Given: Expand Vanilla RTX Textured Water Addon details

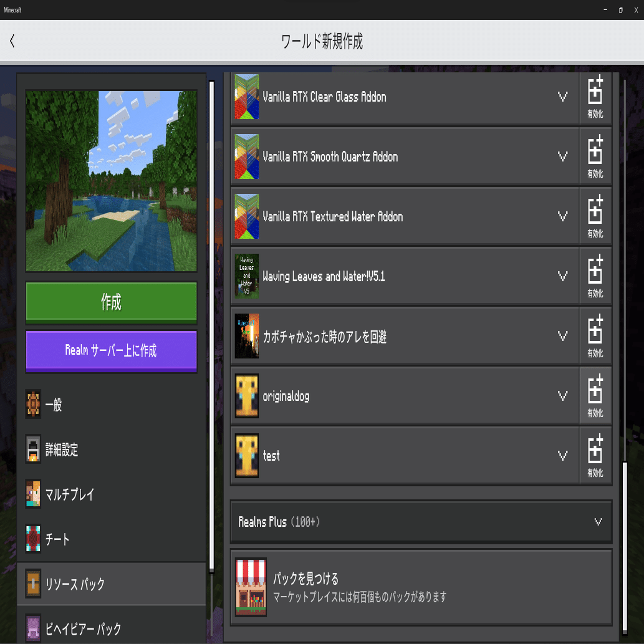Looking at the screenshot, I should 563,216.
